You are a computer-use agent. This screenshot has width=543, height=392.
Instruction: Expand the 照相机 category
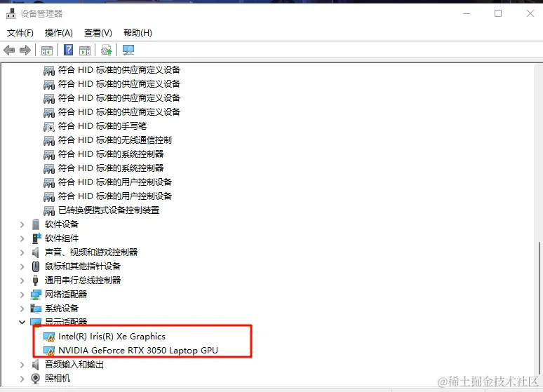(x=22, y=379)
